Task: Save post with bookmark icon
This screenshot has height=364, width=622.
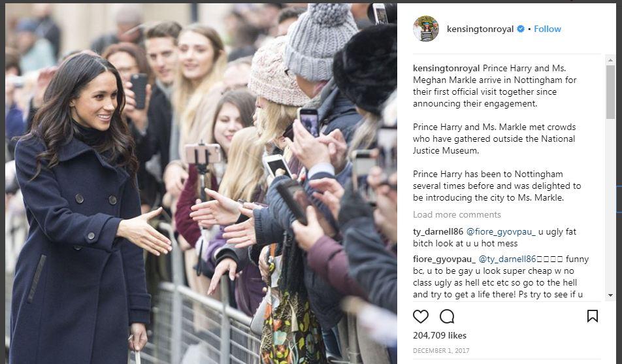Action: point(592,316)
